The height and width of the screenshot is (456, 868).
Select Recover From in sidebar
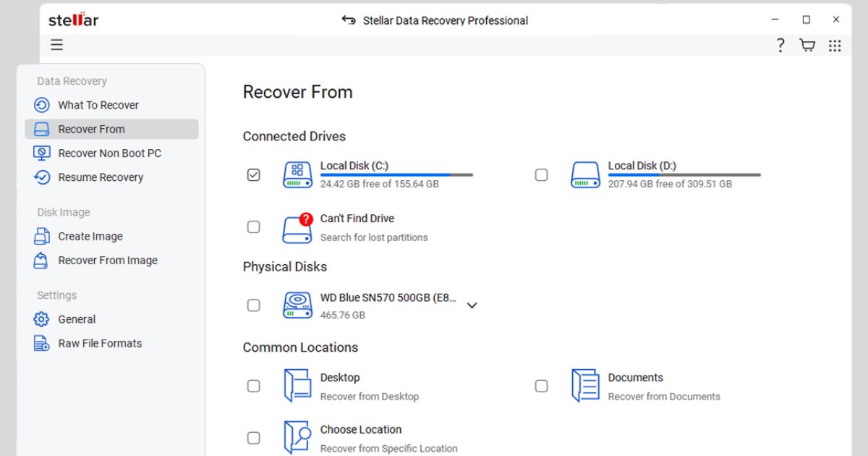[111, 129]
